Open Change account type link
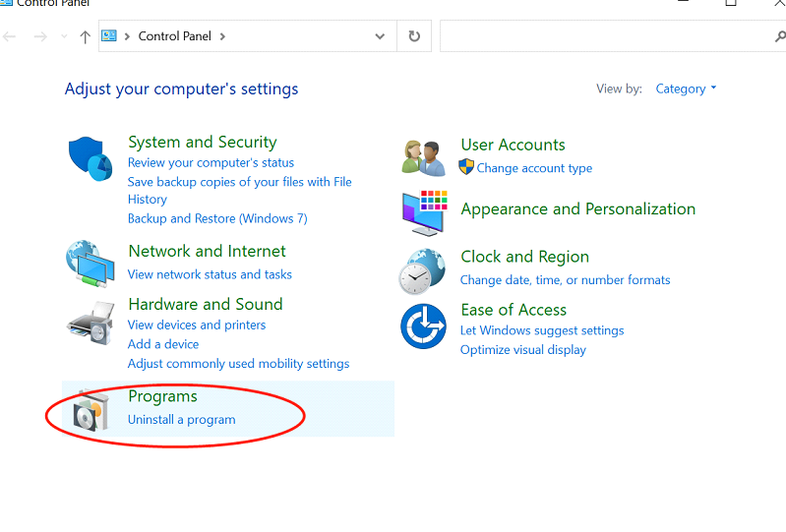 point(534,168)
